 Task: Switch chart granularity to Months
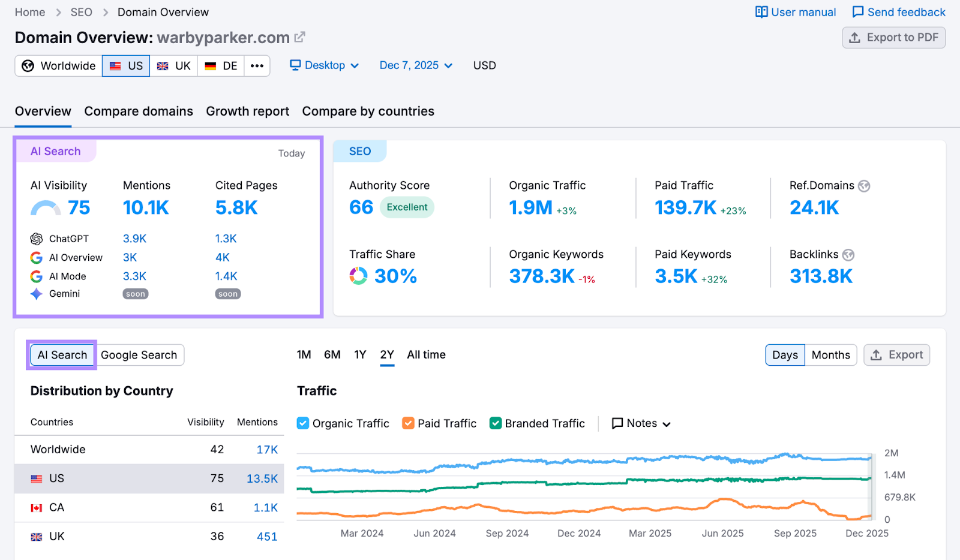point(830,354)
